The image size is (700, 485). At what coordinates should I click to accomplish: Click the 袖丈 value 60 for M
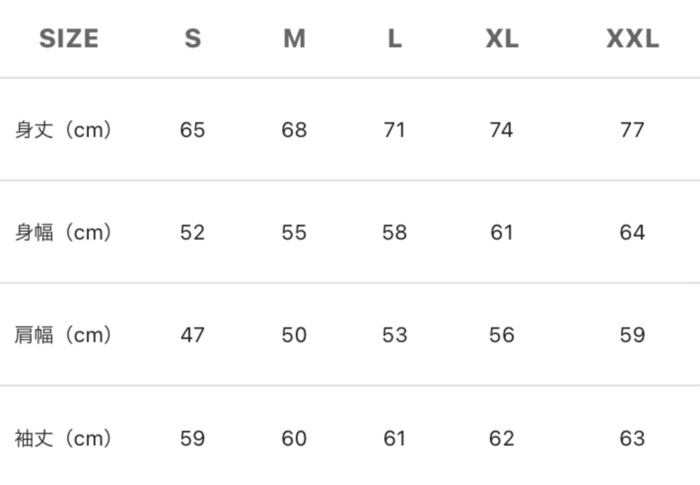[294, 438]
